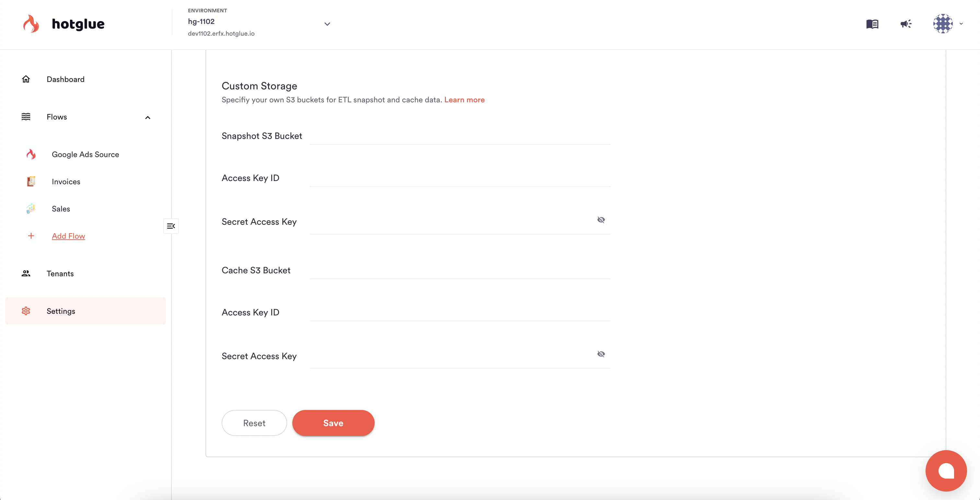980x500 pixels.
Task: Show the Cache bucket Secret Access Key
Action: (x=601, y=354)
